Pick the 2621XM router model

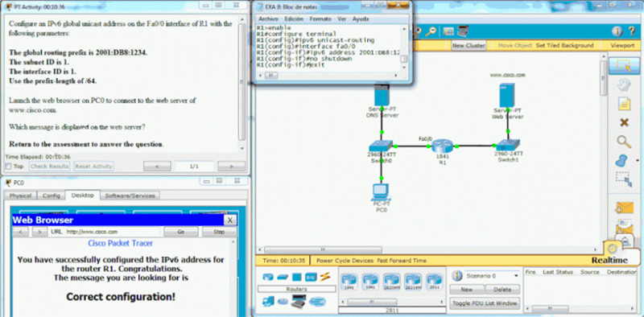coord(413,282)
